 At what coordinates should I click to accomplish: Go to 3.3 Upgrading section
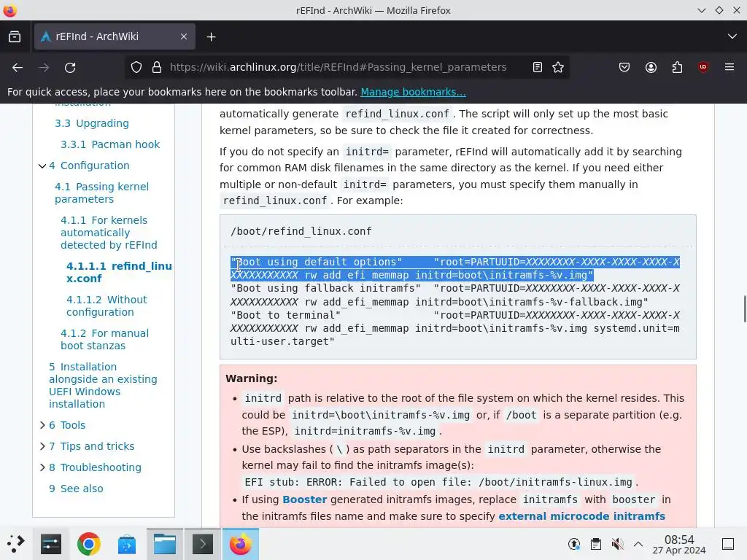91,123
